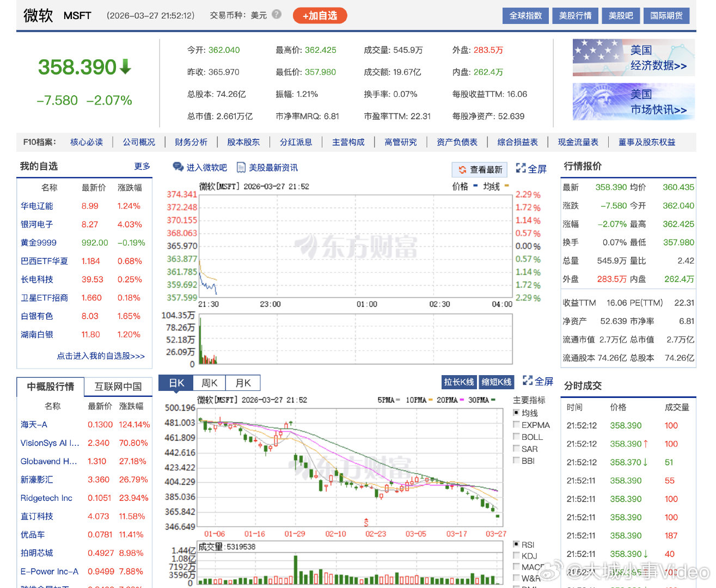Viewport: 716px width, 588px height.
Task: Click the 进入微软吧 speech bubble icon
Action: click(176, 167)
